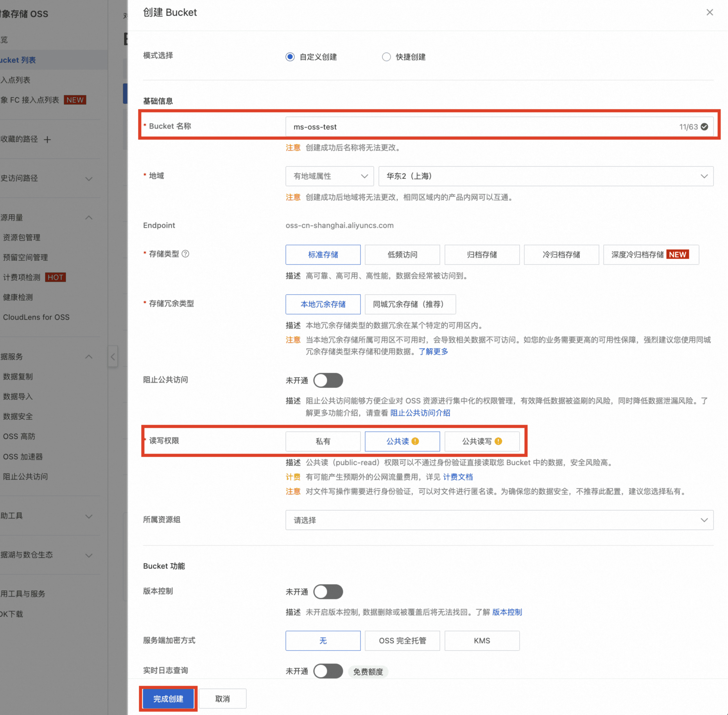Set ACL to 公共读
728x715 pixels.
pos(402,442)
